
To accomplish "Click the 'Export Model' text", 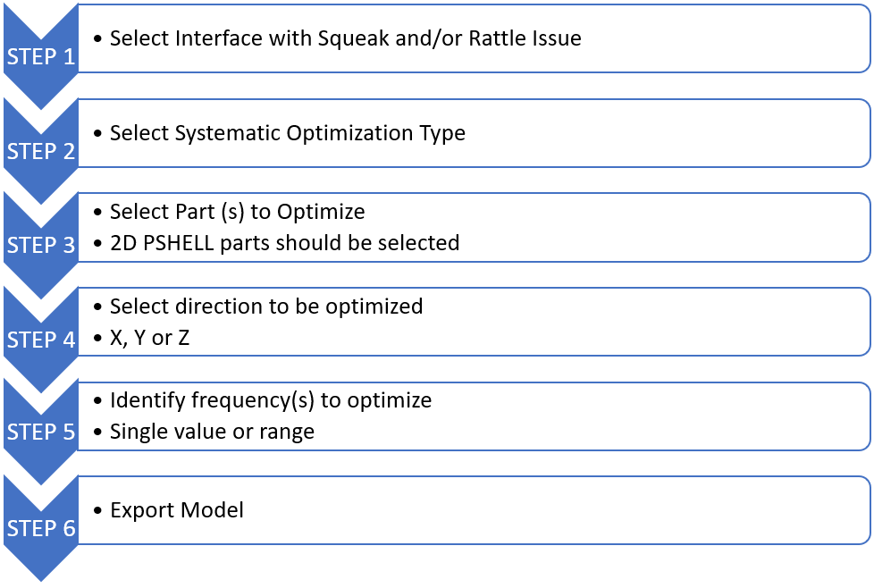I will click(176, 510).
